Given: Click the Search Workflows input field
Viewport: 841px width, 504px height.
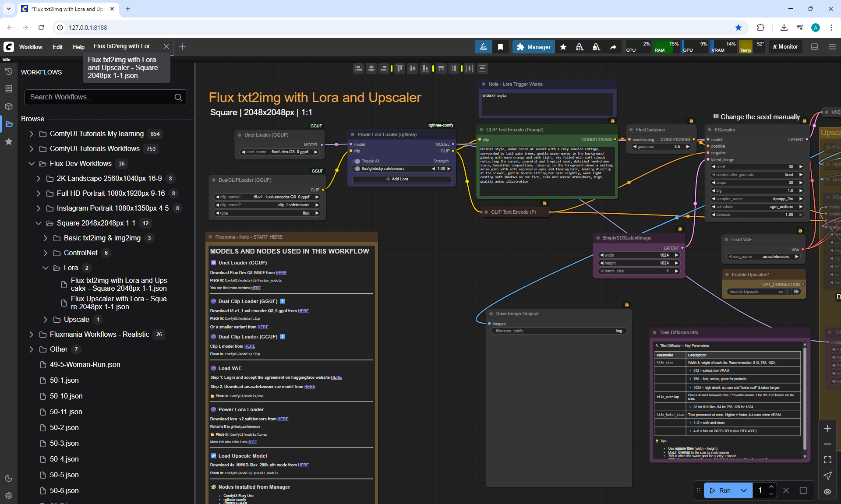Looking at the screenshot, I should coord(101,97).
